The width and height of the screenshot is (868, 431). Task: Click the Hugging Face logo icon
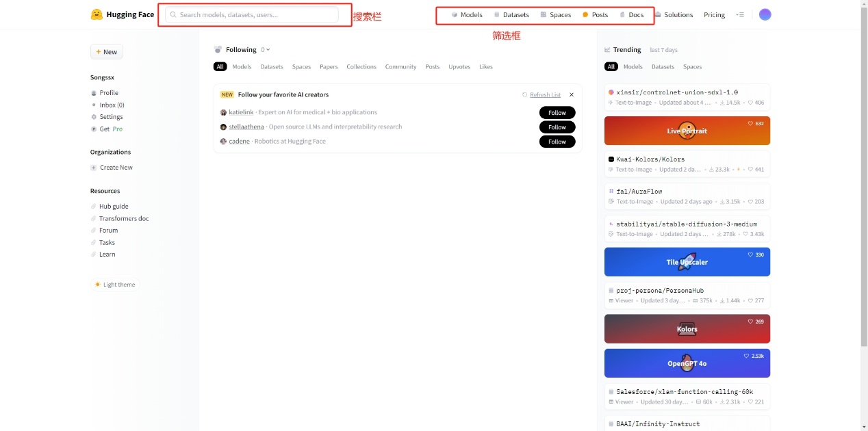pyautogui.click(x=97, y=14)
